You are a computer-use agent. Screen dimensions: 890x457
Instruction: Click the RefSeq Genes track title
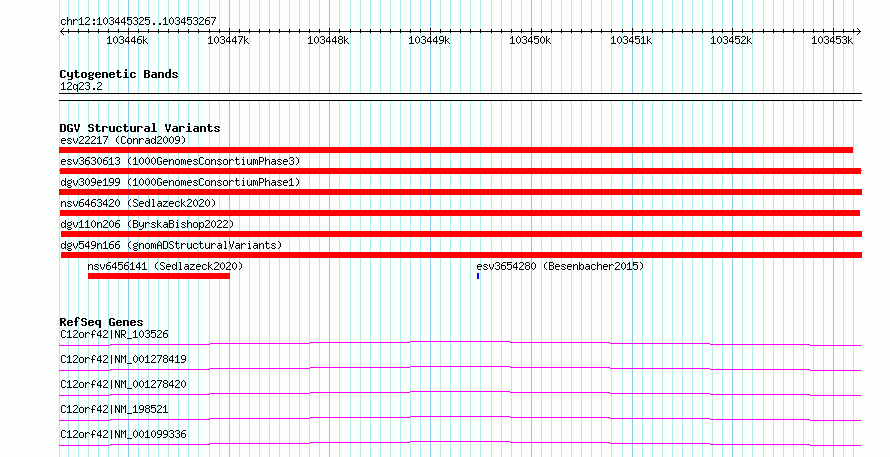pyautogui.click(x=101, y=322)
